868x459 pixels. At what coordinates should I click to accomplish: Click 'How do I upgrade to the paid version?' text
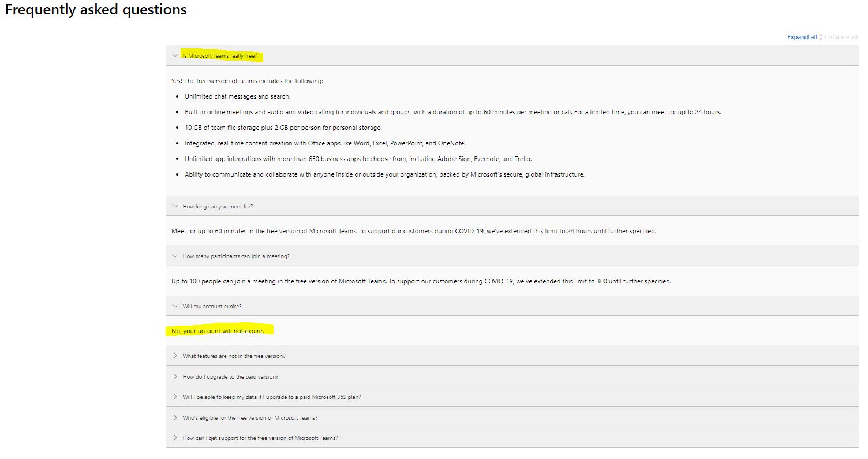pyautogui.click(x=230, y=377)
